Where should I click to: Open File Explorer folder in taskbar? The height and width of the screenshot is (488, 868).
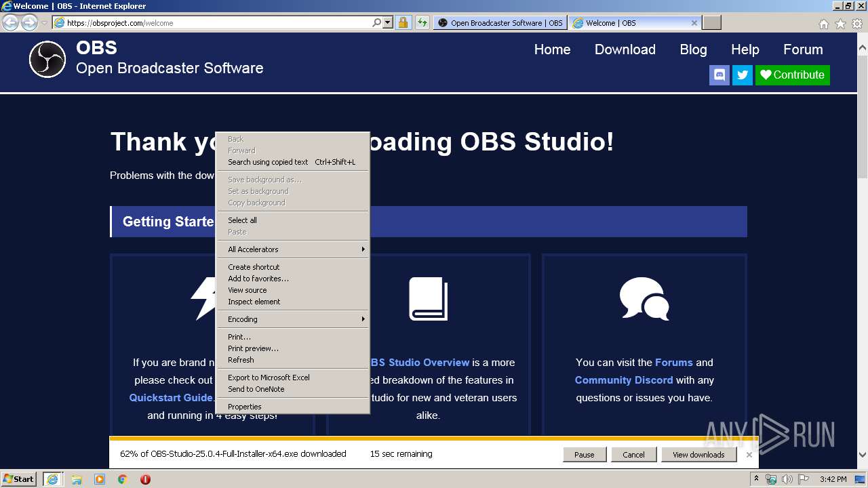click(77, 479)
